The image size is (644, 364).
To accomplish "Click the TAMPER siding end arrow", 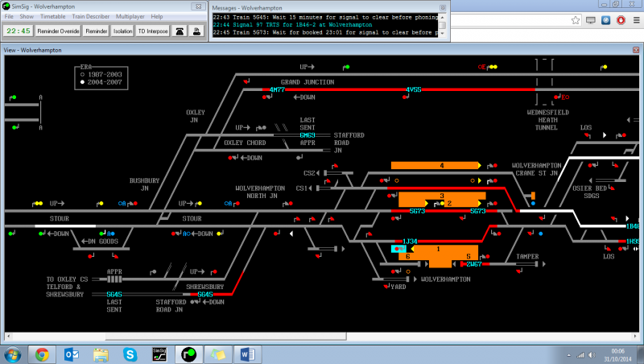I will click(544, 264).
